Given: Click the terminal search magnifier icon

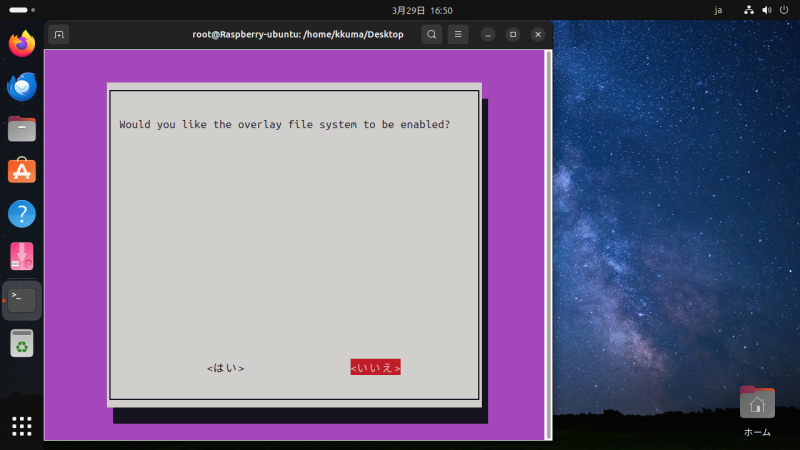Looking at the screenshot, I should 432,34.
